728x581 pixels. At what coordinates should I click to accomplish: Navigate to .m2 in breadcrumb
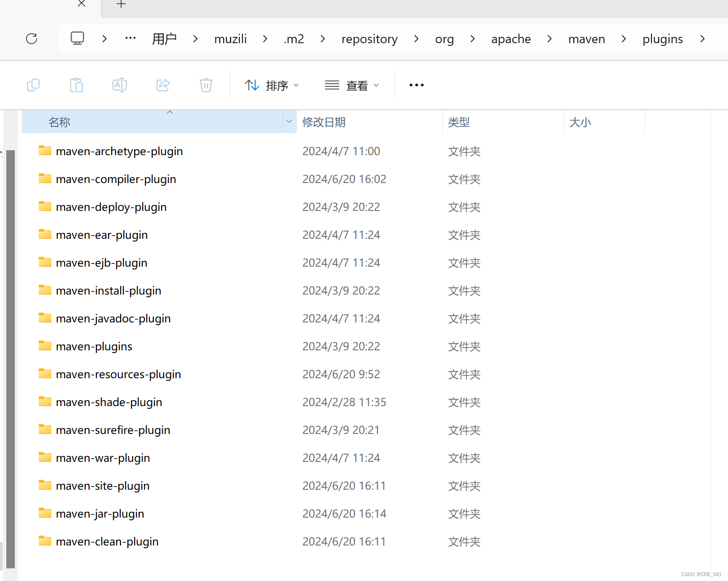point(294,39)
